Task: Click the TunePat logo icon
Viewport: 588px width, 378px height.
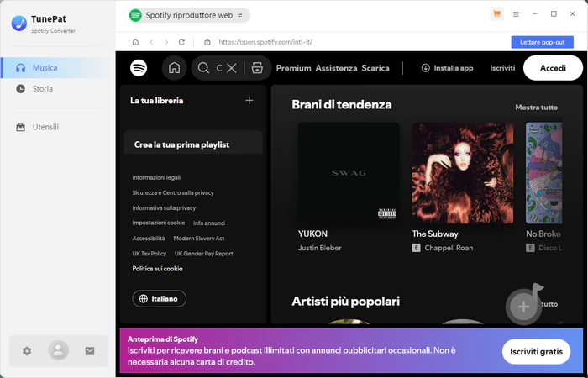Action: [18, 24]
